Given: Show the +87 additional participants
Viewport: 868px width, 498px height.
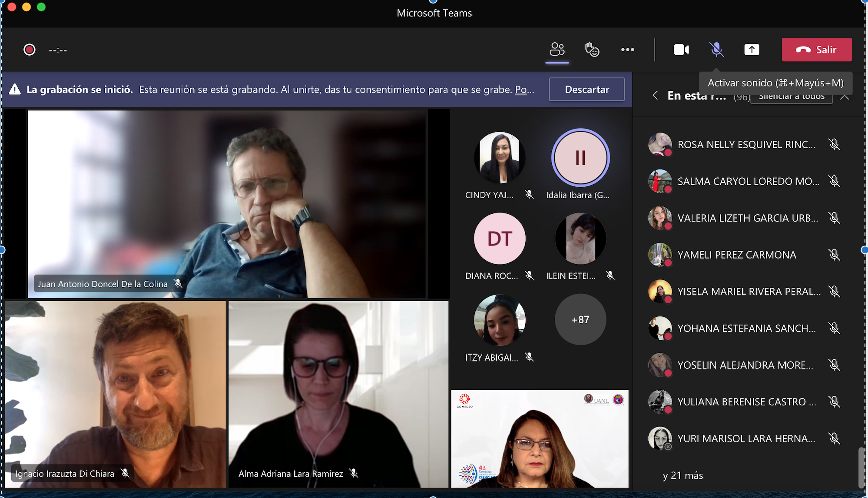Looking at the screenshot, I should tap(580, 319).
